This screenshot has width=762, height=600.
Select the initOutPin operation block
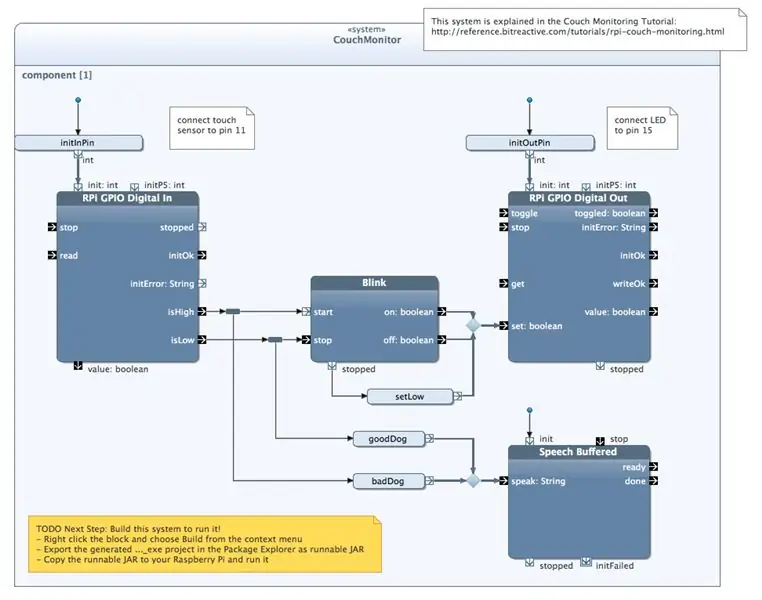530,143
